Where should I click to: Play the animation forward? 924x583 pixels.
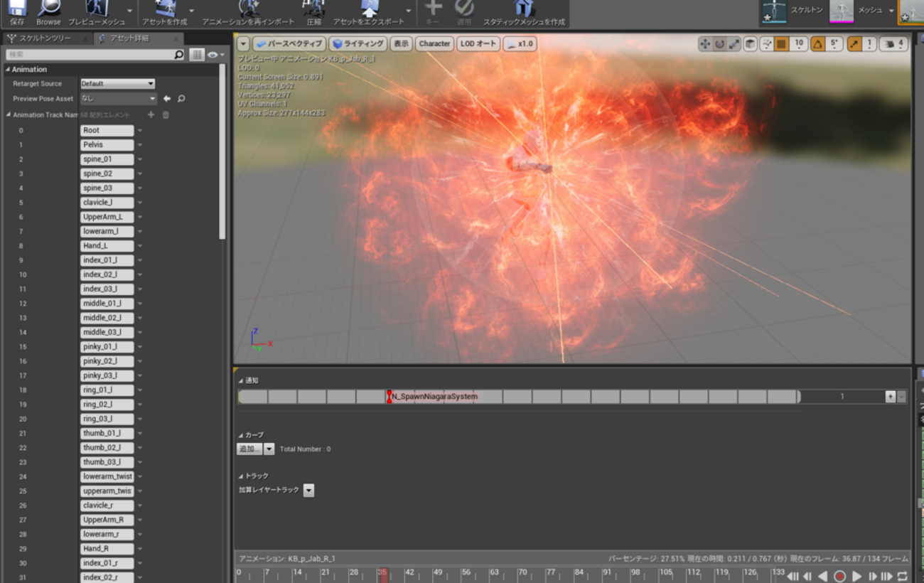(856, 576)
